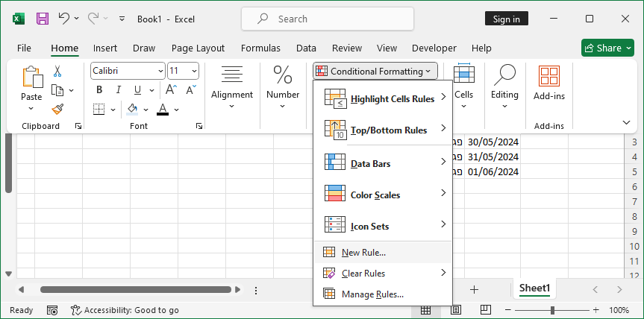Click the Fill Color paint bucket icon
644x319 pixels.
pyautogui.click(x=133, y=109)
